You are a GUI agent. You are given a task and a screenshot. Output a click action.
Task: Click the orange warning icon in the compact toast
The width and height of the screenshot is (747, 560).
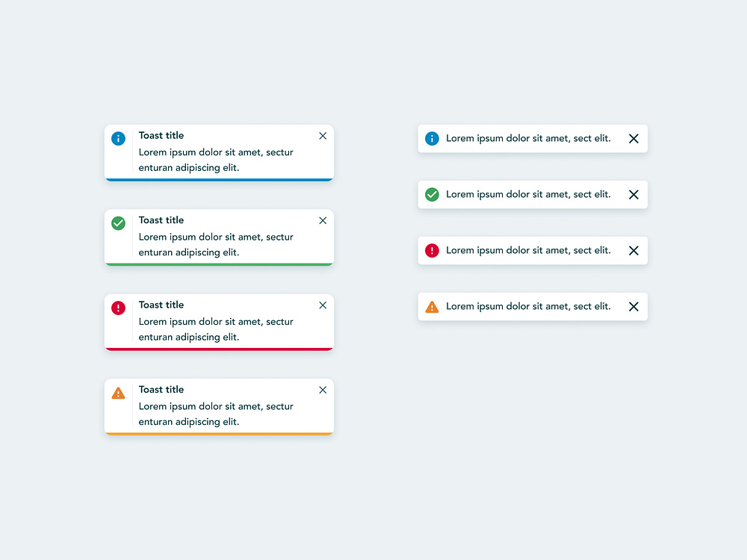[x=432, y=307]
